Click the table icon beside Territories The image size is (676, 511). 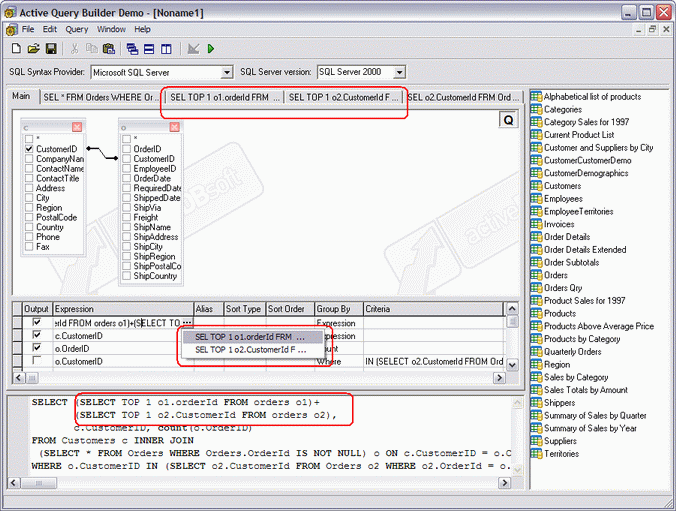(x=536, y=454)
